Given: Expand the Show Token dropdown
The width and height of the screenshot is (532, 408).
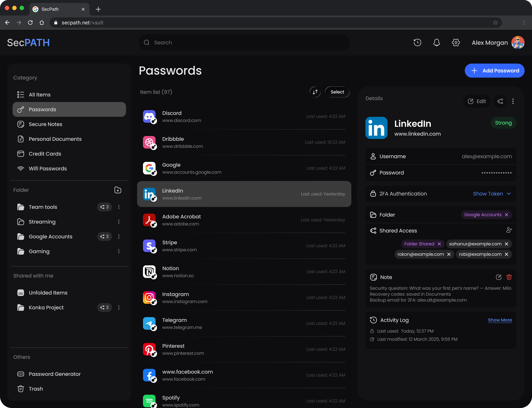Looking at the screenshot, I should click(x=492, y=194).
